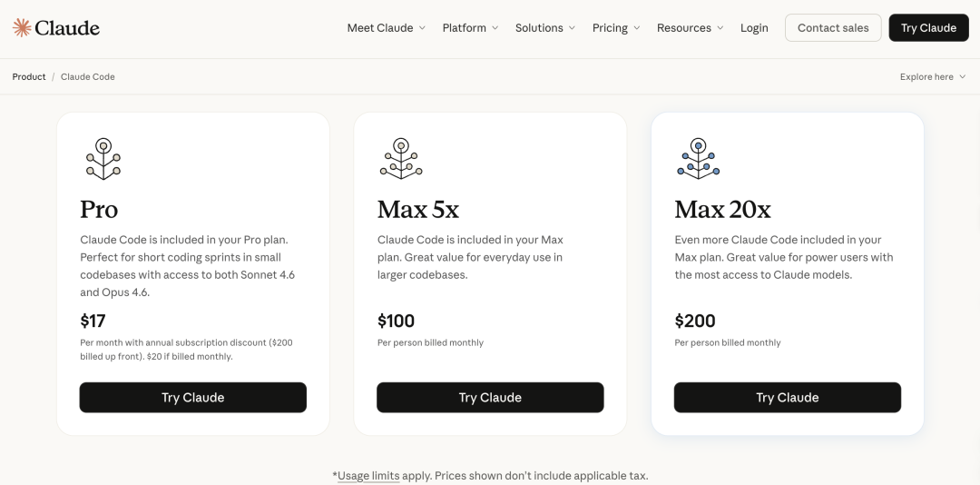Click the Login menu item
The width and height of the screenshot is (980, 485).
[x=754, y=28]
